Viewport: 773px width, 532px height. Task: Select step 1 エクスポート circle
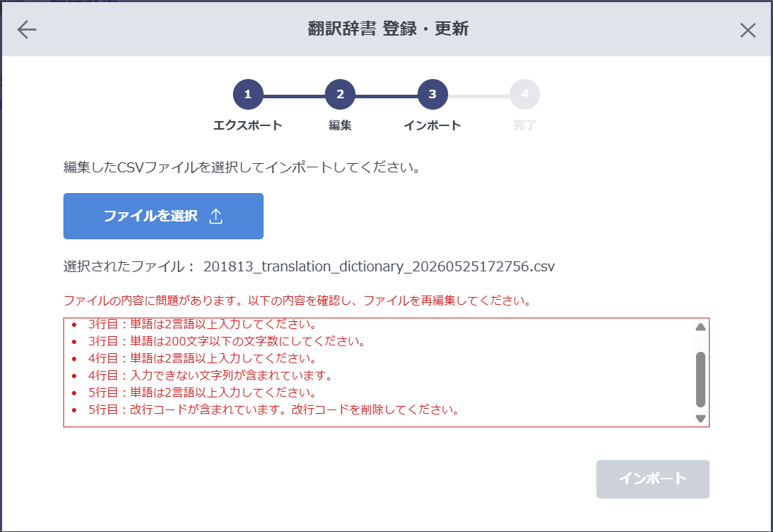pos(248,94)
